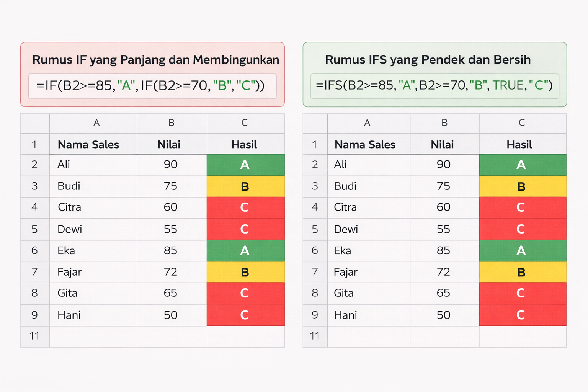588x392 pixels.
Task: Click the Citra name cell in left table
Action: (x=93, y=207)
